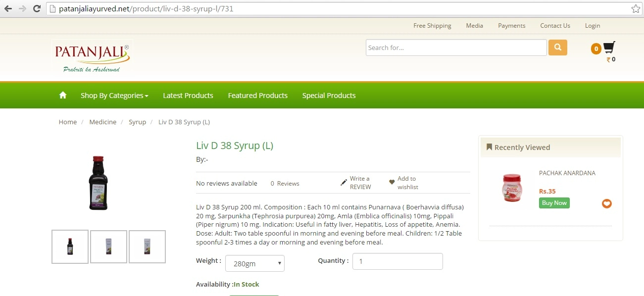Screen dimensions: 644x296
Task: Click the Patanjali logo
Action: 92,56
